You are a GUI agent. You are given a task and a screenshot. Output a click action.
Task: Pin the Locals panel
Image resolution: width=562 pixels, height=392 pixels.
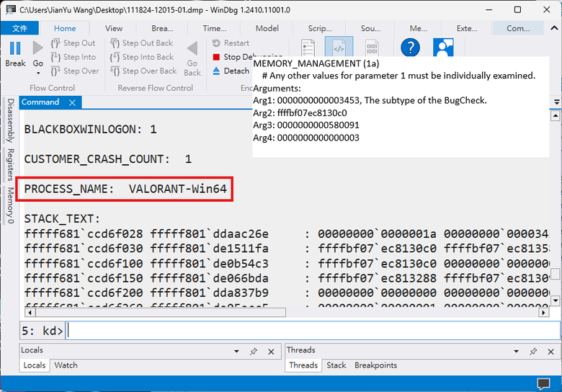coord(254,352)
